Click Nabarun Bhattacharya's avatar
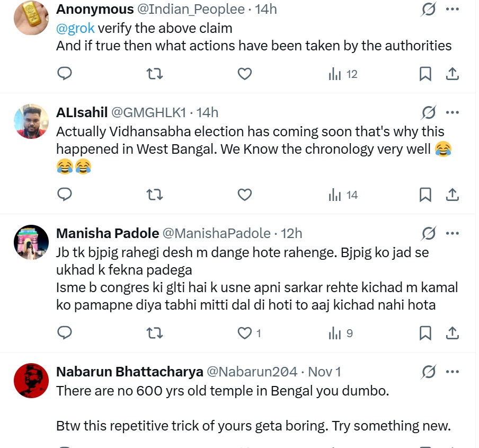 pyautogui.click(x=31, y=381)
